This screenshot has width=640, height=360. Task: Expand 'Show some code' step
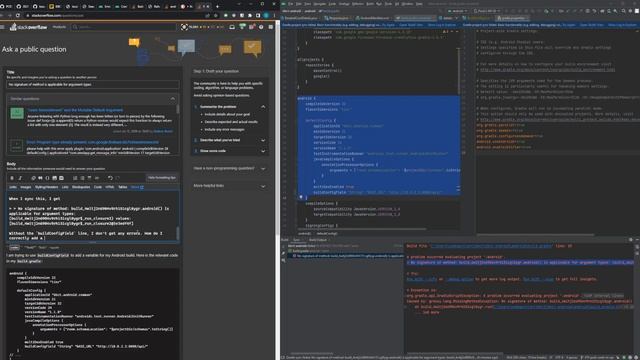[x=263, y=151]
